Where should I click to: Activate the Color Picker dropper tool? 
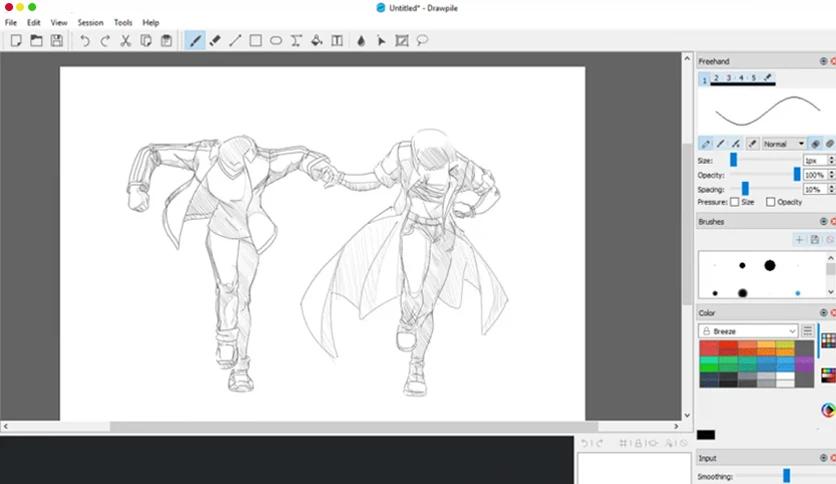click(361, 41)
